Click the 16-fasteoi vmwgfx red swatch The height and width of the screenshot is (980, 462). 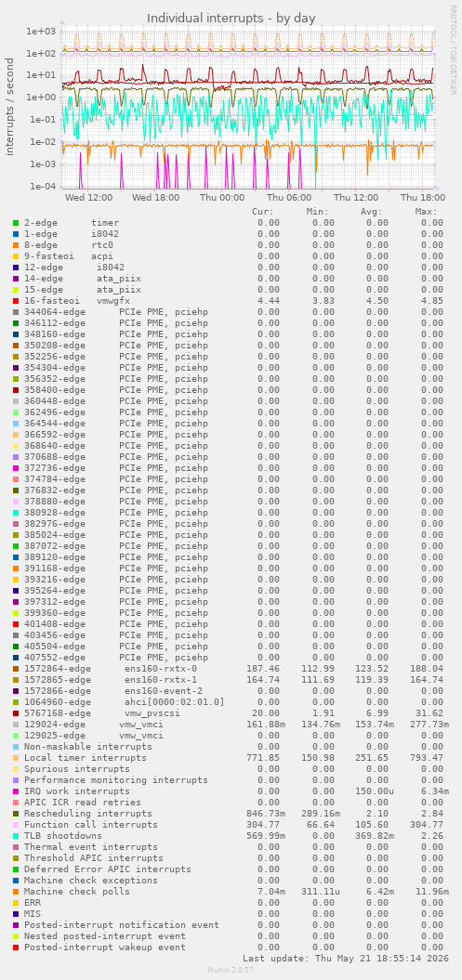pyautogui.click(x=15, y=301)
